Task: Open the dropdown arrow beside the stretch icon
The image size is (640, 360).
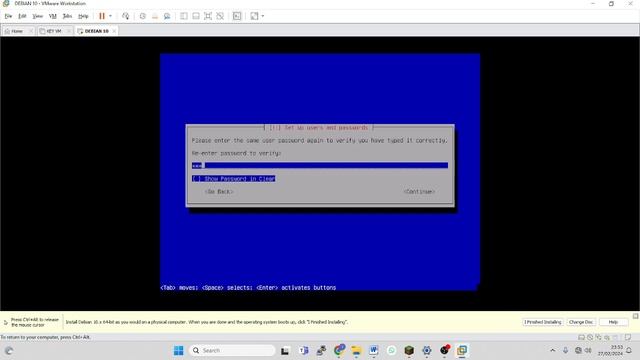Action: pyautogui.click(x=262, y=16)
